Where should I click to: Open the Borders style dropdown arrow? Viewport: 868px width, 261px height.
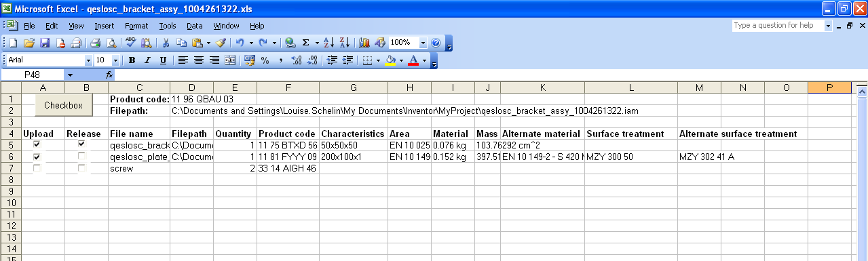[378, 60]
